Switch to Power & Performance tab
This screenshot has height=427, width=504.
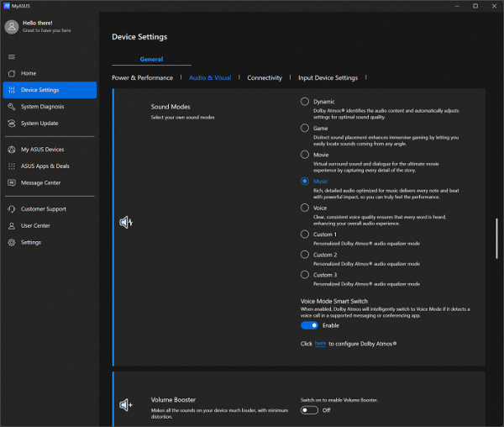point(142,78)
